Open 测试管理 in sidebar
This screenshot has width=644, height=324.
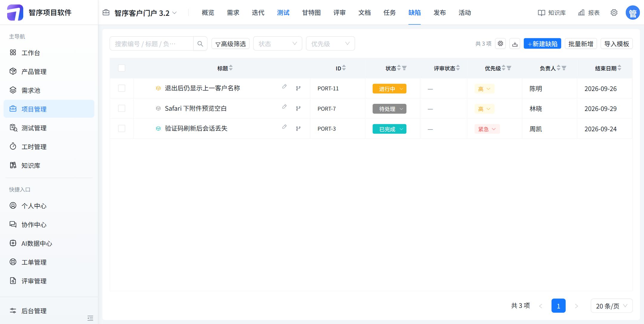(x=49, y=128)
